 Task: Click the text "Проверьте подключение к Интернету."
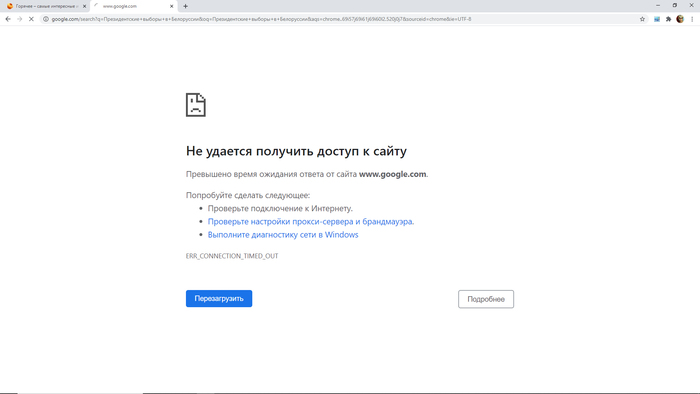pyautogui.click(x=280, y=208)
